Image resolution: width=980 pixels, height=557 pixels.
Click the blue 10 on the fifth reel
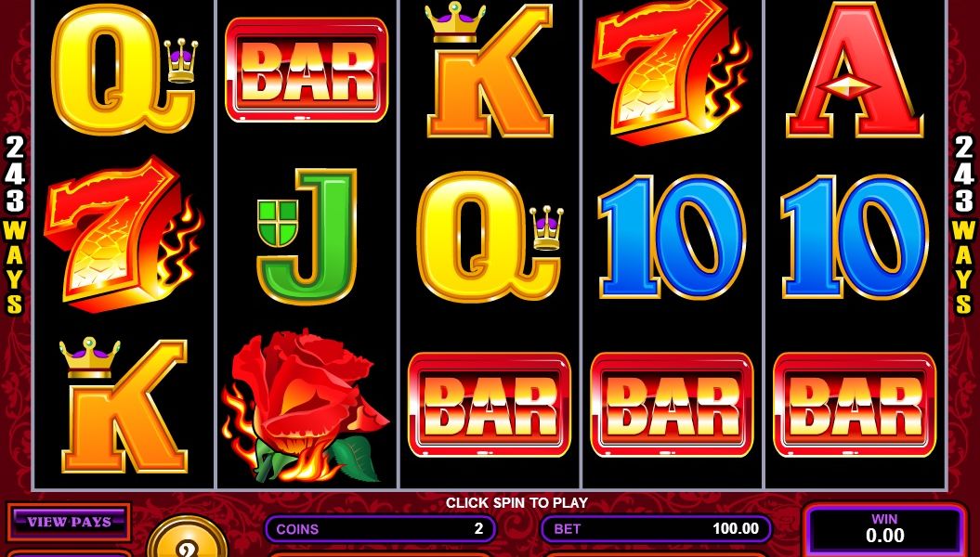[855, 236]
